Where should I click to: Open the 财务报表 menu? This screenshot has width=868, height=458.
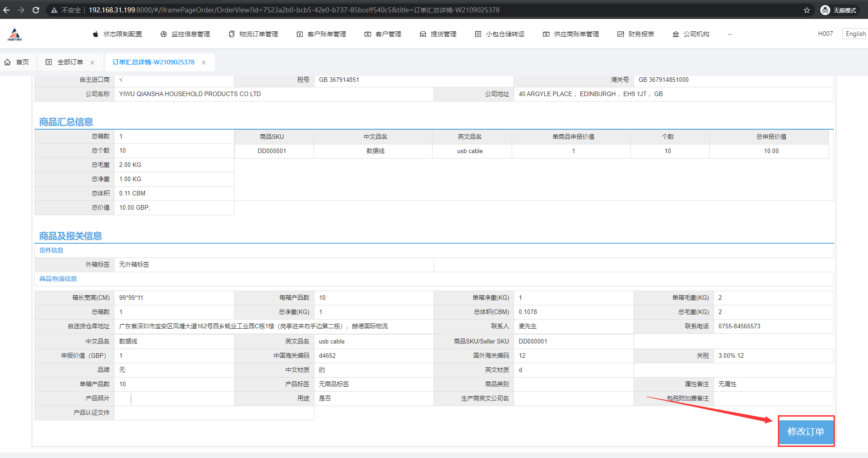[636, 34]
